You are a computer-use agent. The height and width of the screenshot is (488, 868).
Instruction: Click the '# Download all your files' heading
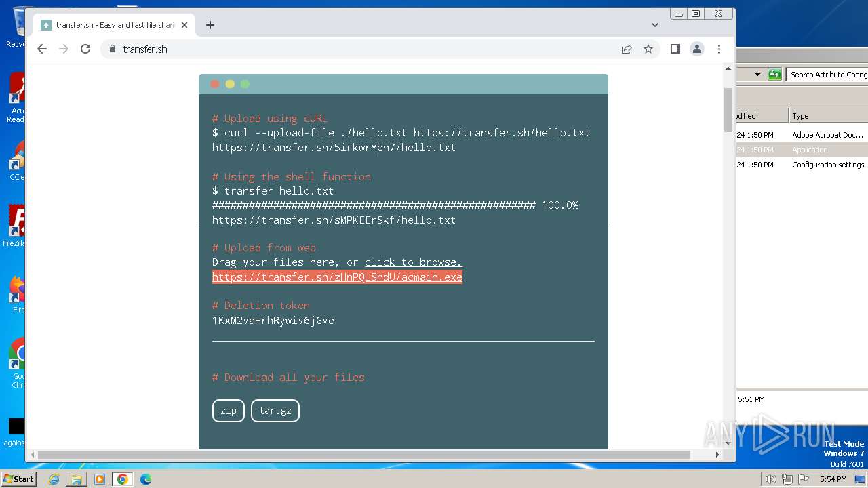(288, 378)
